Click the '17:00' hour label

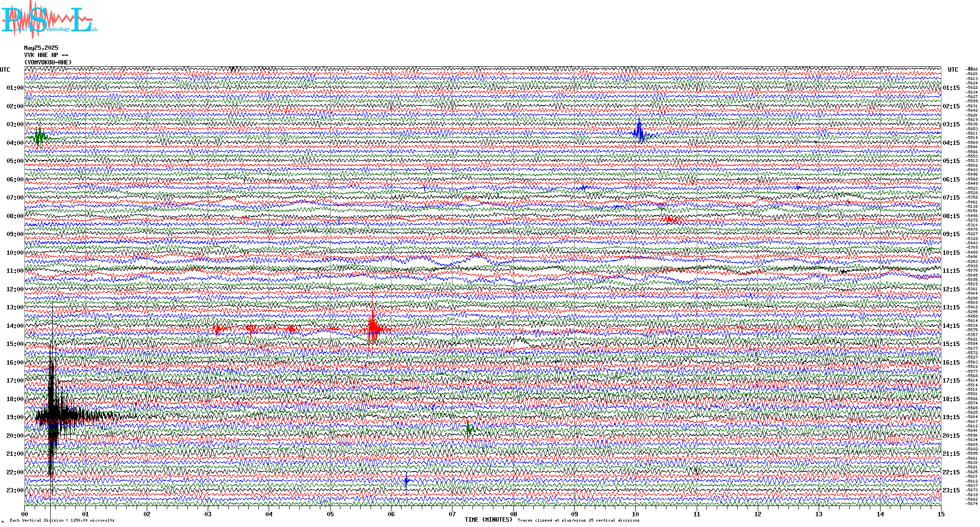click(15, 381)
